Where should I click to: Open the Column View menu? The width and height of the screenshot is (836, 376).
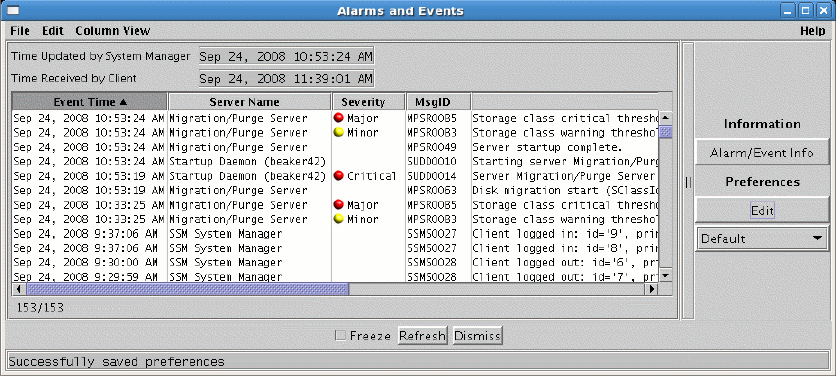point(112,31)
